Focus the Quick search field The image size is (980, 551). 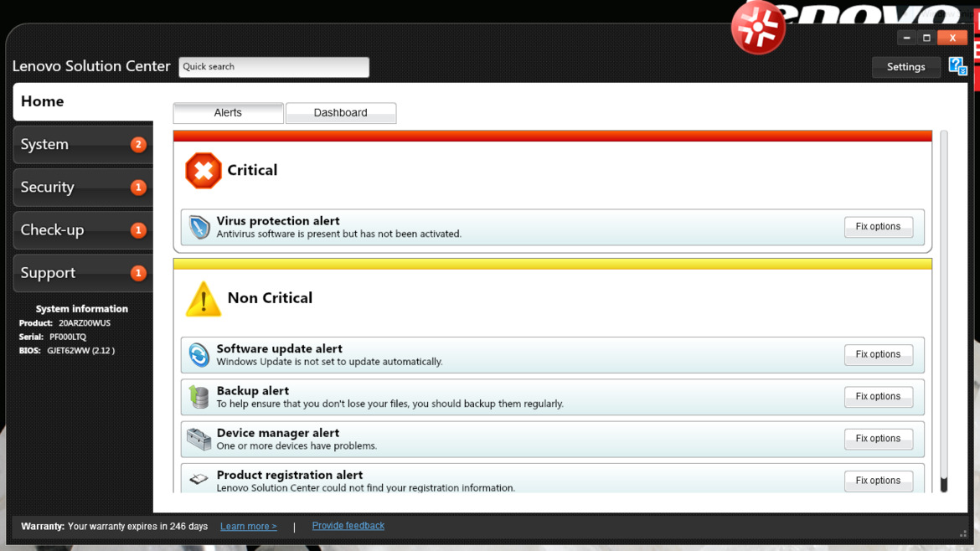pos(274,67)
